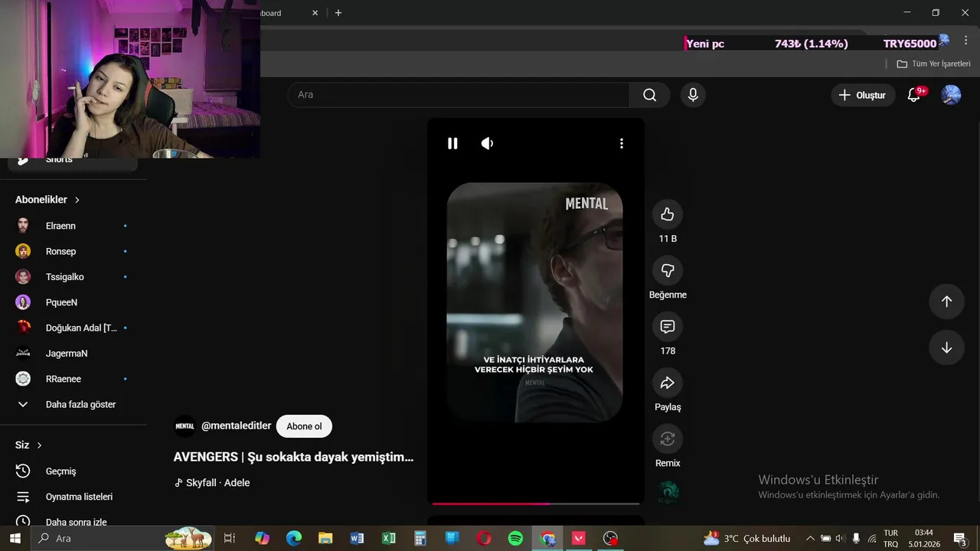Open the Shorts three-dot options menu

621,143
